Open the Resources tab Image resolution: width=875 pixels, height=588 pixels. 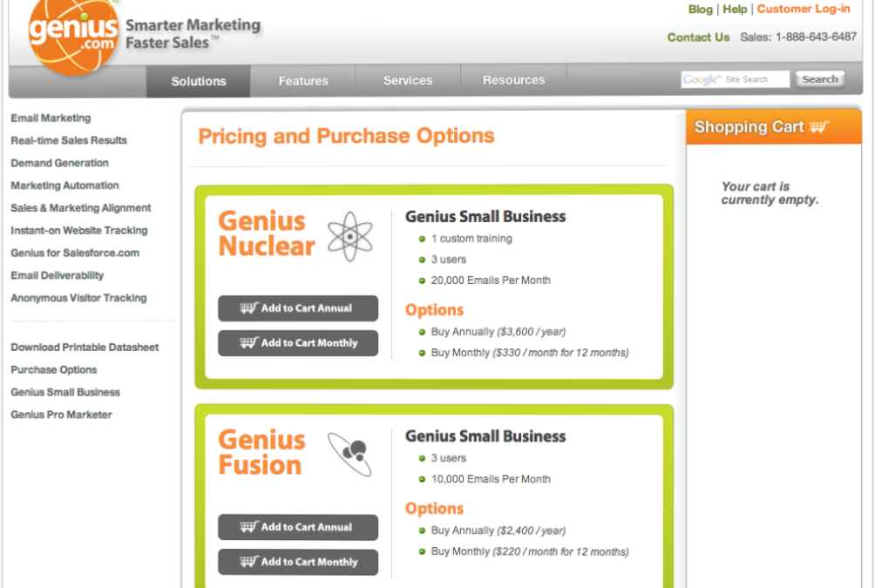point(513,80)
